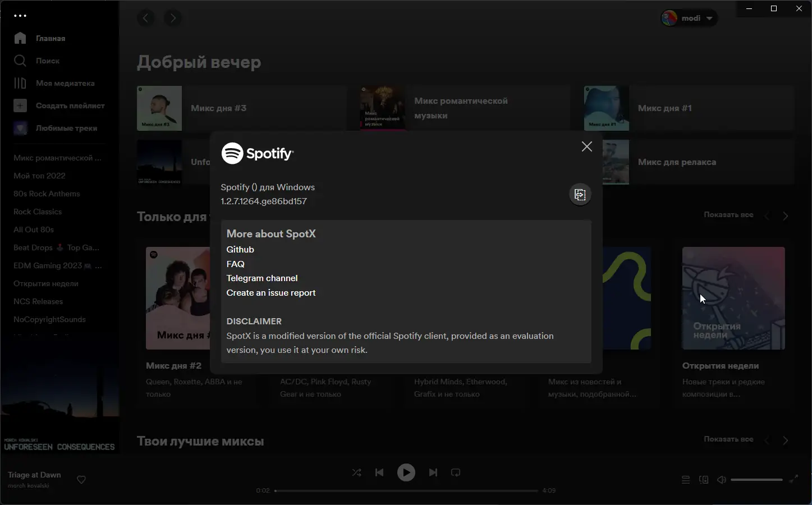Click Triage at Dawn track title
Screen dimensions: 812x505
pyautogui.click(x=34, y=475)
